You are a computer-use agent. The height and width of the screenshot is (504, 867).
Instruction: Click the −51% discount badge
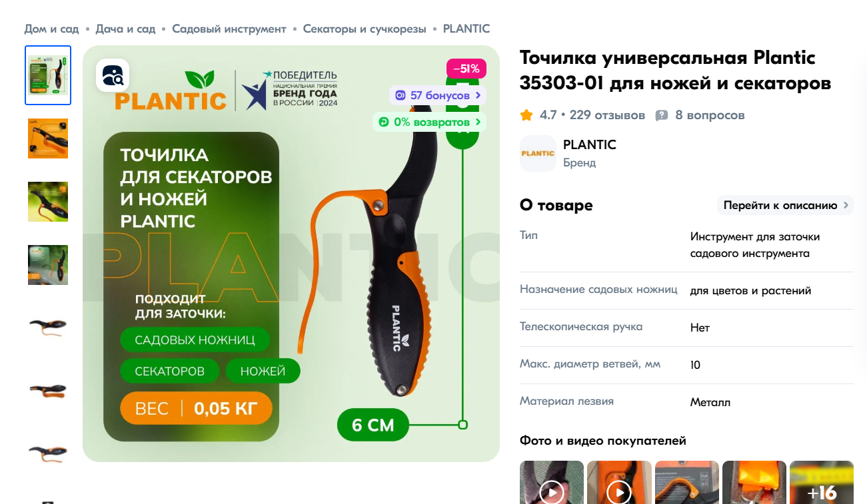[466, 69]
